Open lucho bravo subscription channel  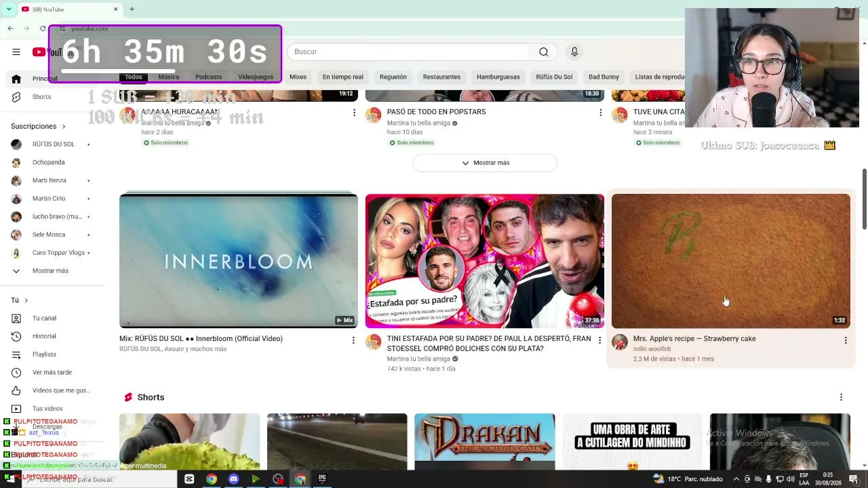(x=51, y=217)
